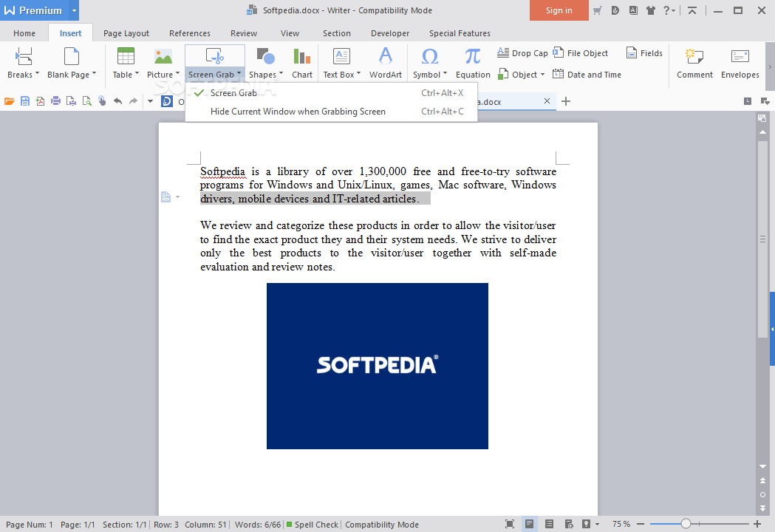Screen dimensions: 775x532
Task: Save the document with the floppy icon
Action: [25, 101]
